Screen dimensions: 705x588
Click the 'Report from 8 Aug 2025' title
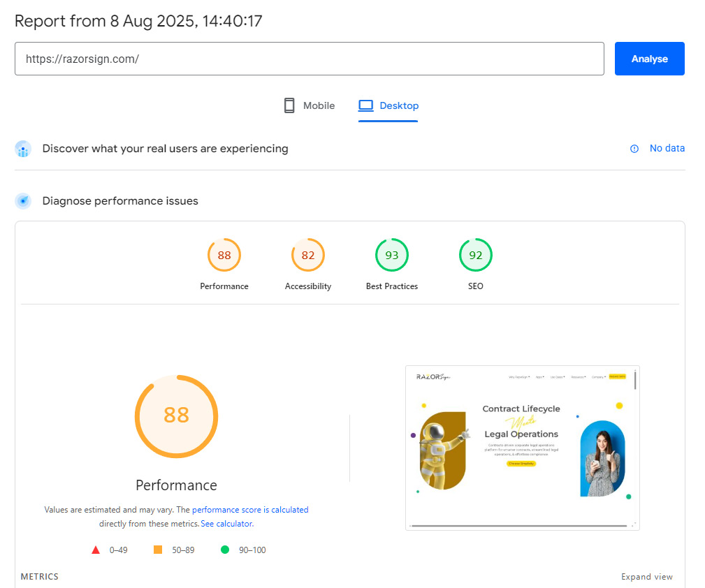click(138, 21)
